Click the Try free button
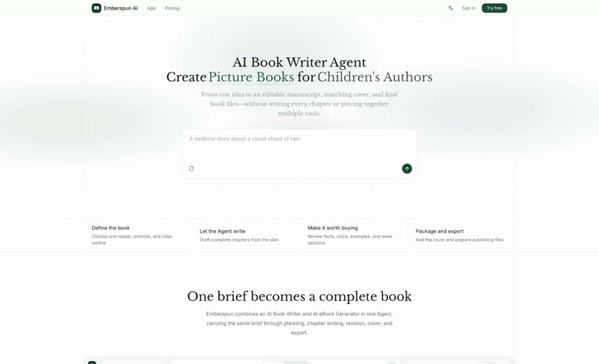Screen dimensions: 599x364 pyautogui.click(x=494, y=8)
